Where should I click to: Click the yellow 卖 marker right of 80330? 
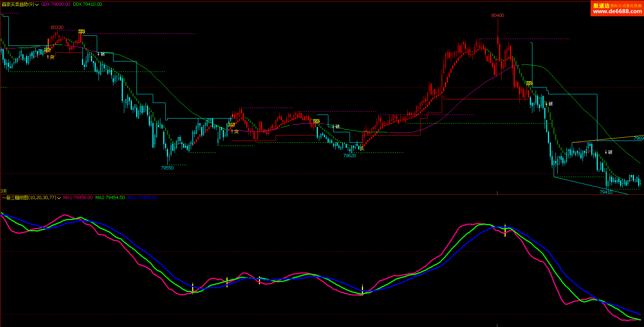(82, 32)
